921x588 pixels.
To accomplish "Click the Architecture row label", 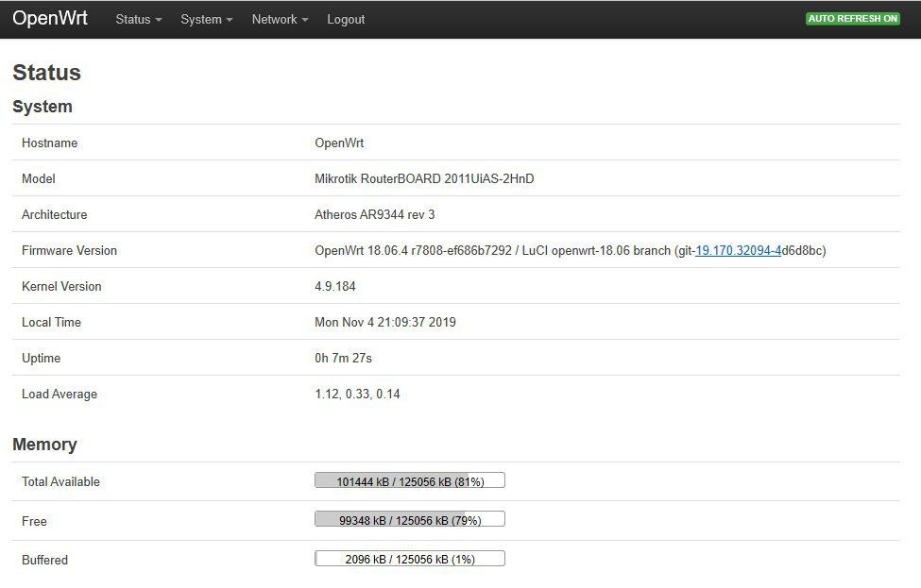I will point(54,215).
